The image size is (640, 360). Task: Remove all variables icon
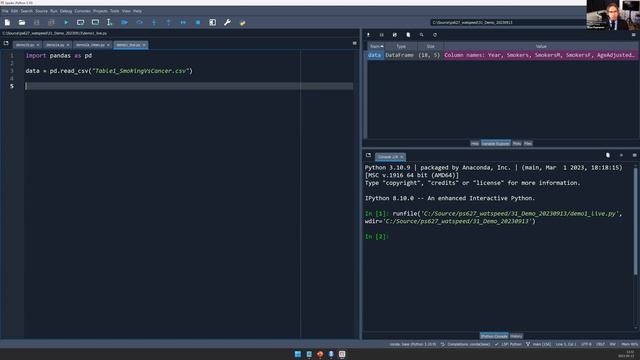coord(408,35)
